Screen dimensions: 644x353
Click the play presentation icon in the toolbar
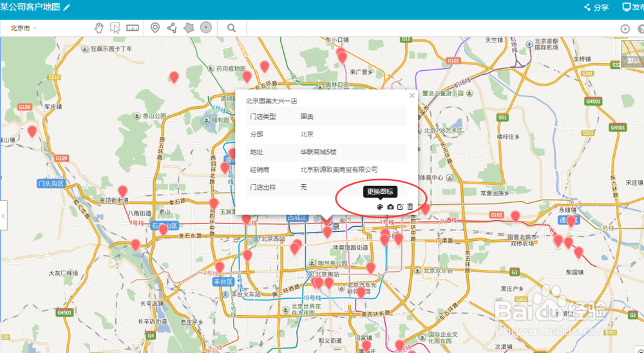tap(625, 29)
